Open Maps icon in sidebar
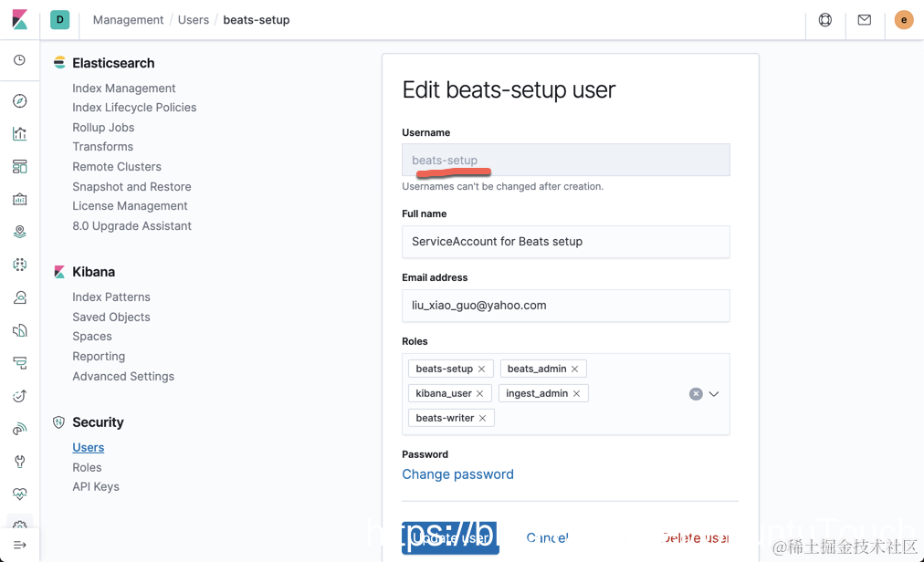Viewport: 924px width, 562px height. click(x=19, y=232)
